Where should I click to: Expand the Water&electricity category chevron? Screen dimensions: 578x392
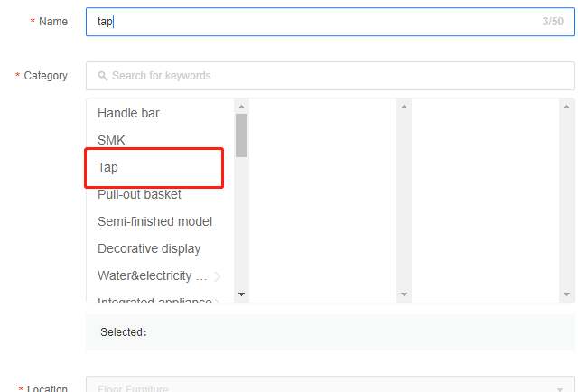218,276
